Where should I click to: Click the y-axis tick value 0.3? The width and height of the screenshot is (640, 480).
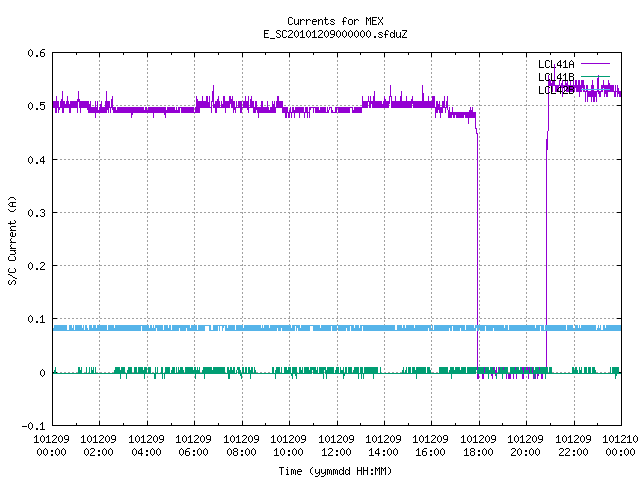tap(37, 213)
